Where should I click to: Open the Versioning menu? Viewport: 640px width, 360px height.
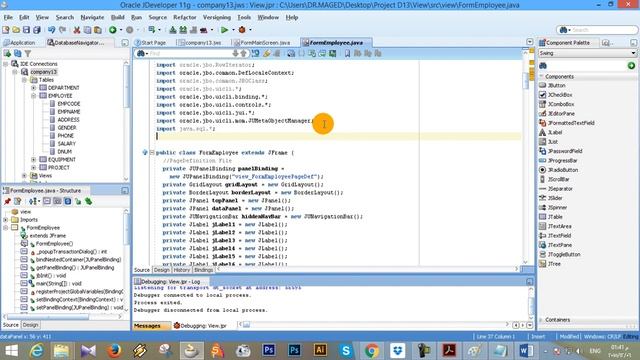point(216,18)
